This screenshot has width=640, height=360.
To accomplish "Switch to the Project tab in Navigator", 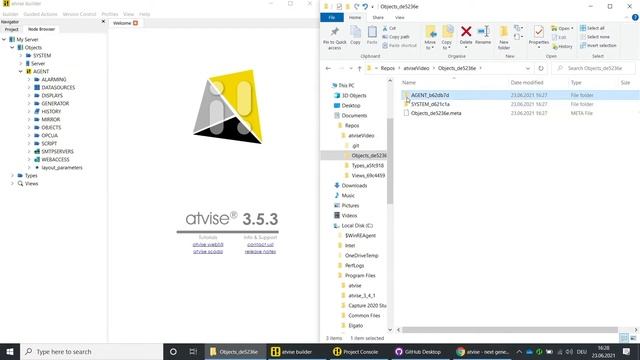I will pos(11,29).
